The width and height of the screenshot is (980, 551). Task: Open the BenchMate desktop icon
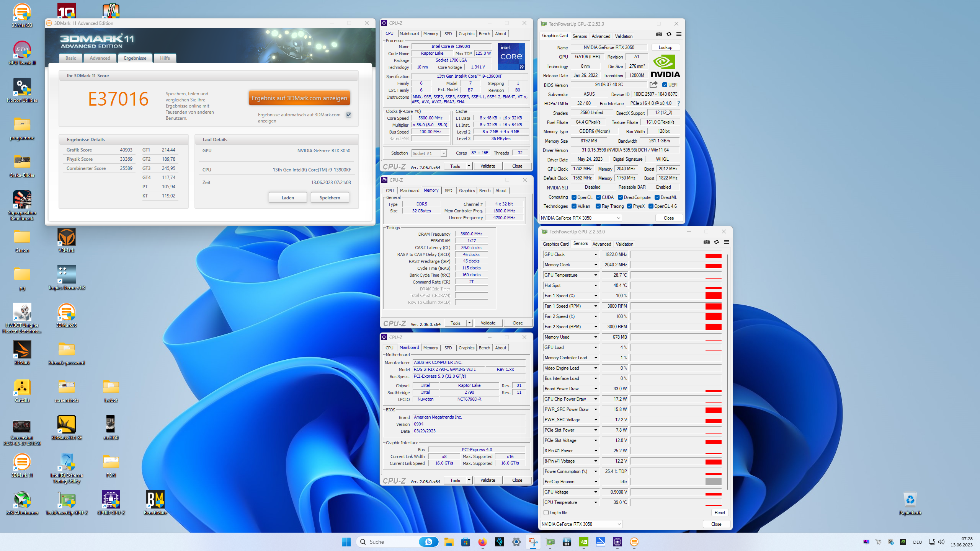click(155, 503)
